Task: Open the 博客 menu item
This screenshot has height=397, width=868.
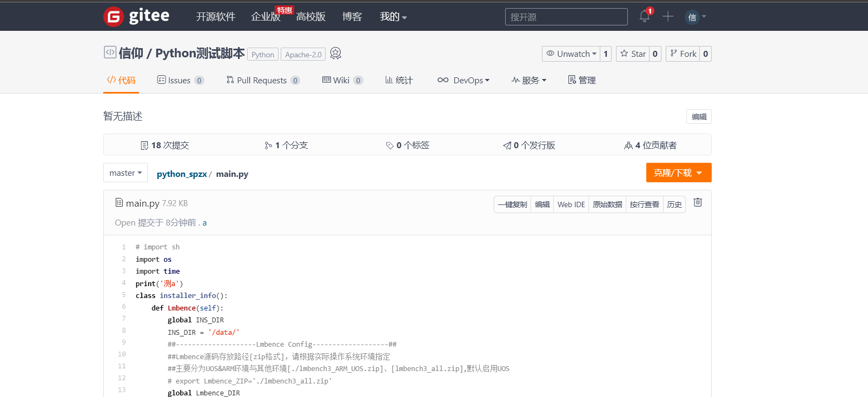Action: pyautogui.click(x=352, y=17)
